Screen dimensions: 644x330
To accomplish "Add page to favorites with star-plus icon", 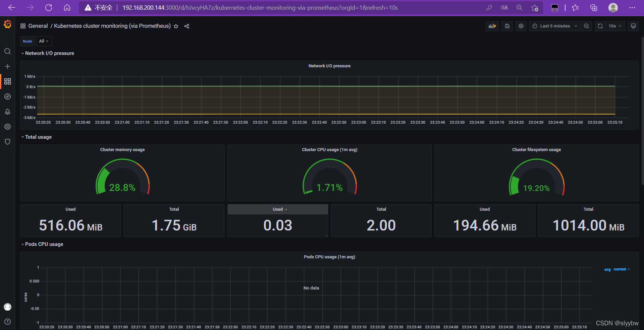I will [x=535, y=8].
